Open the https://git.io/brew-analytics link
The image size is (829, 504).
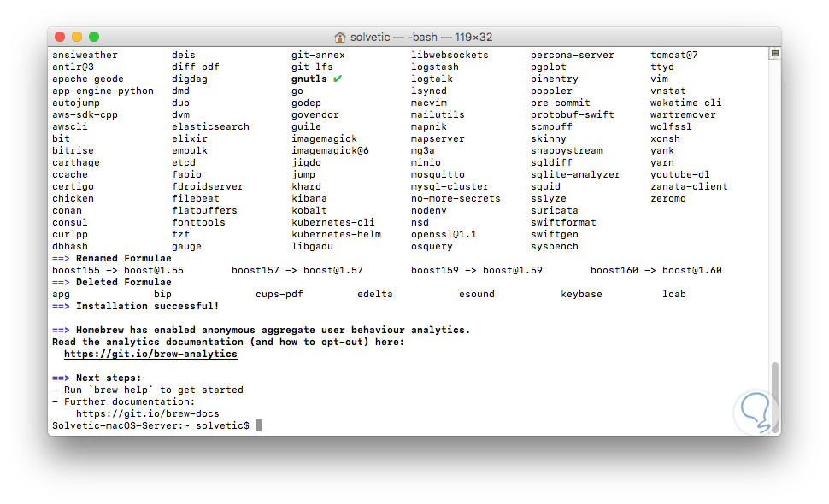(x=150, y=354)
